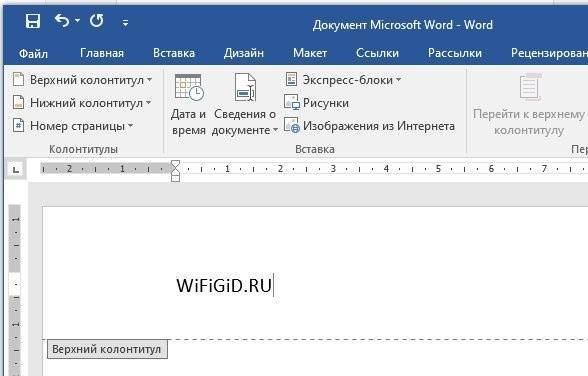588x376 pixels.
Task: Go to the Дизайн tab
Action: 244,53
